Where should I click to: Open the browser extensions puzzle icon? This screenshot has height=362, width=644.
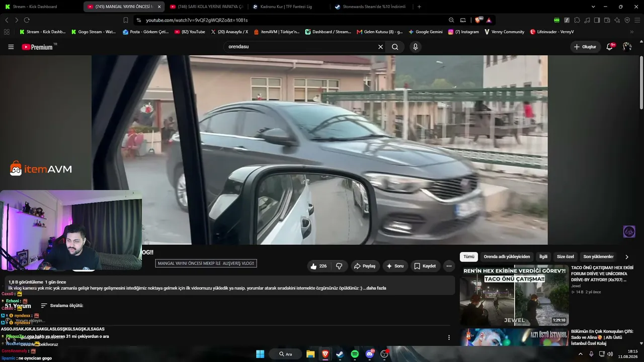577,20
